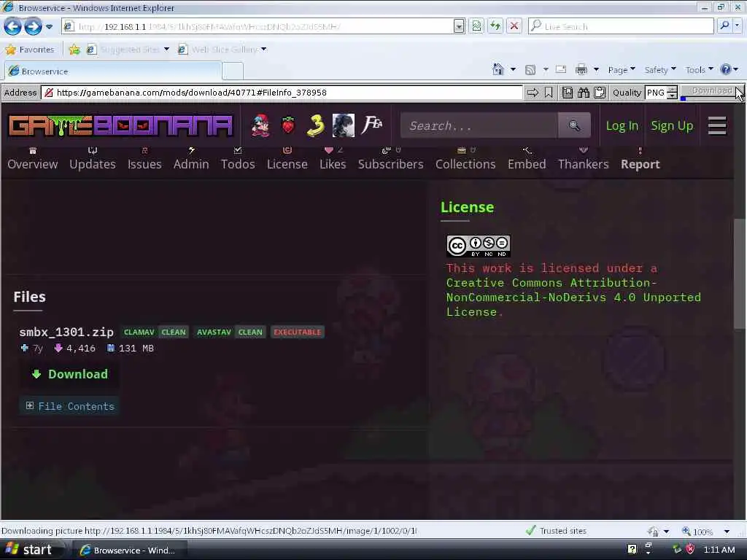Open the IE address bar history dropdown
This screenshot has width=747, height=560.
click(x=459, y=26)
